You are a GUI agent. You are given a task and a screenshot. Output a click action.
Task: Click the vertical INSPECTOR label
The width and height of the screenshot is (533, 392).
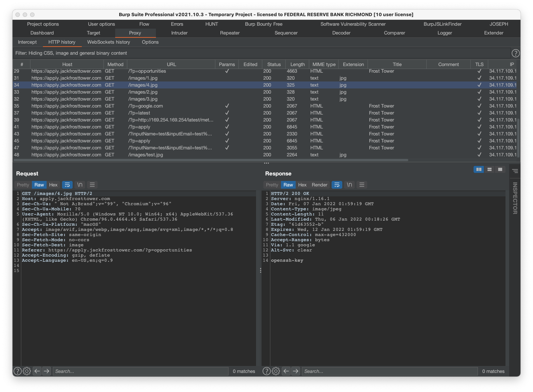[515, 198]
